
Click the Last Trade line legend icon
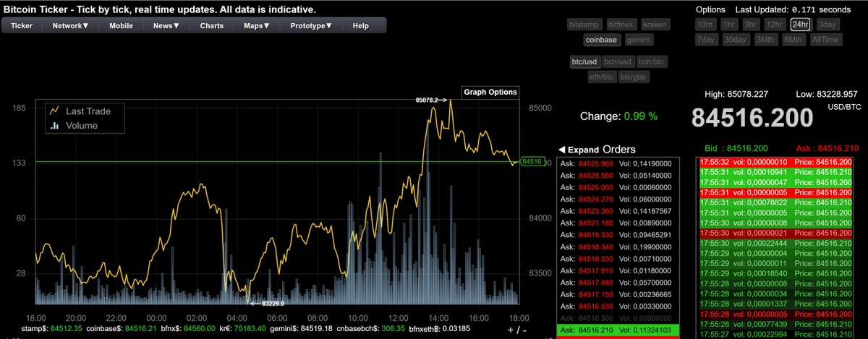click(x=54, y=111)
